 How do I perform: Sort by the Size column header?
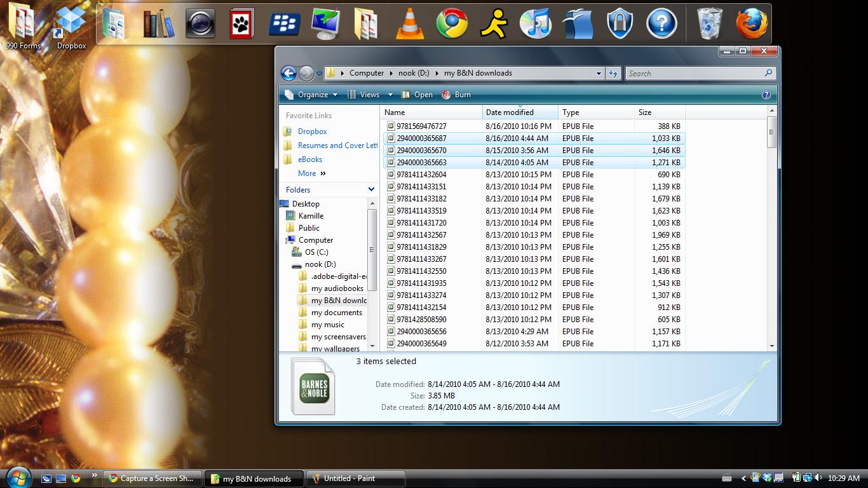[660, 112]
